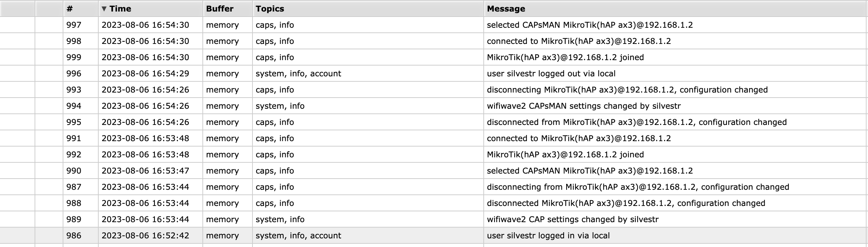Screen dimensions: 868x247
Task: Click topics 'system, info, account' on row 996
Action: point(298,73)
